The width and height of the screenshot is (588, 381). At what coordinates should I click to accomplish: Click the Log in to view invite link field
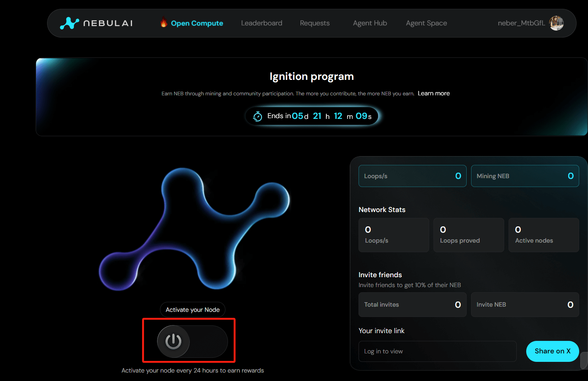[x=437, y=351]
